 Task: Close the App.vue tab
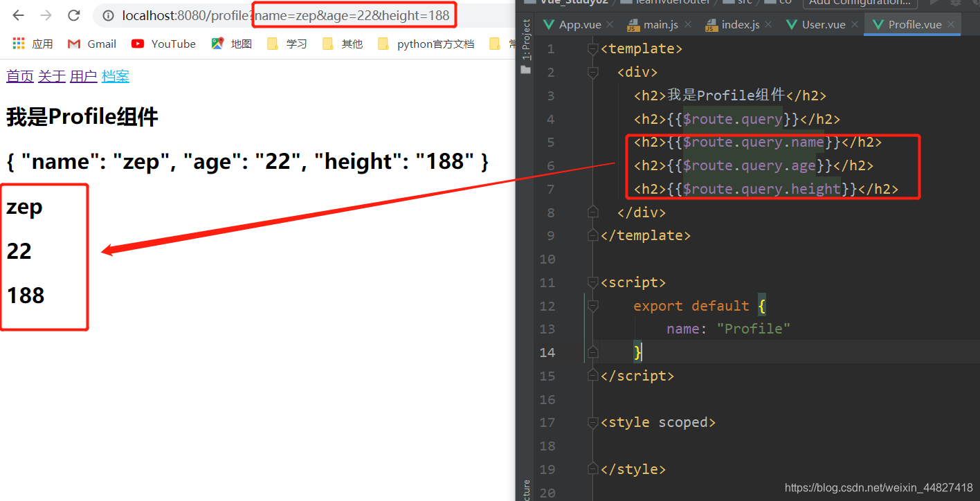pos(609,25)
